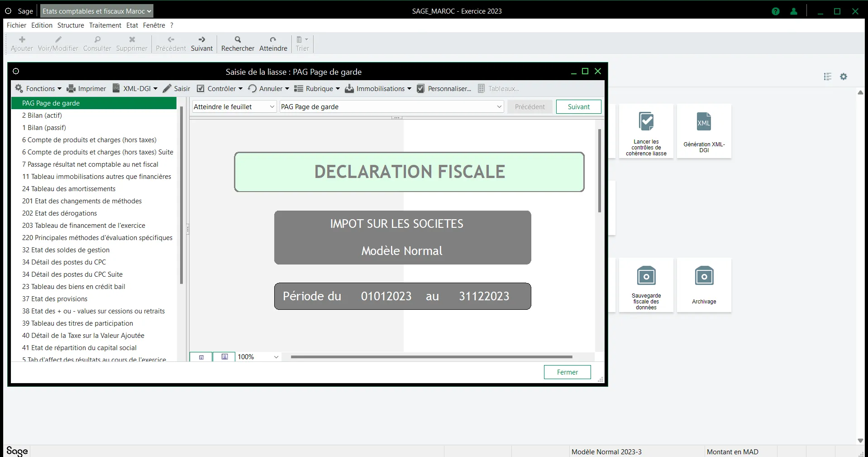Expand the Rubrique dropdown arrow
Viewport: 868px width, 457px height.
(x=338, y=89)
